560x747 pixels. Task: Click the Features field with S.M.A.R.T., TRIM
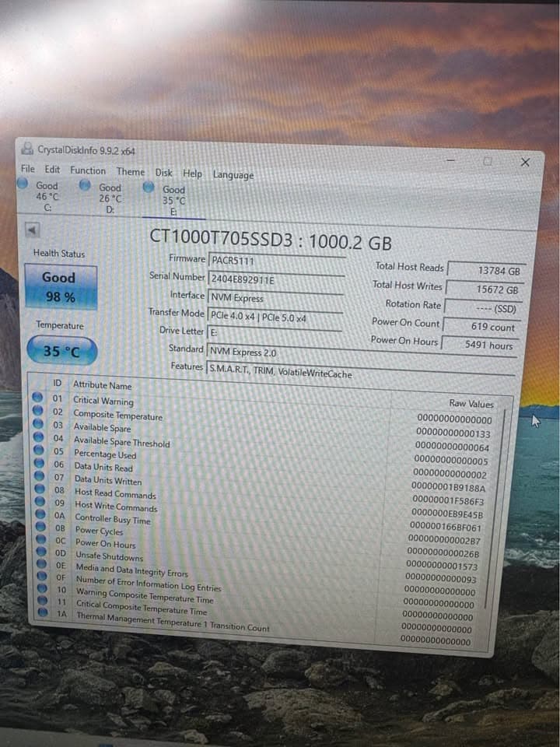coord(360,375)
